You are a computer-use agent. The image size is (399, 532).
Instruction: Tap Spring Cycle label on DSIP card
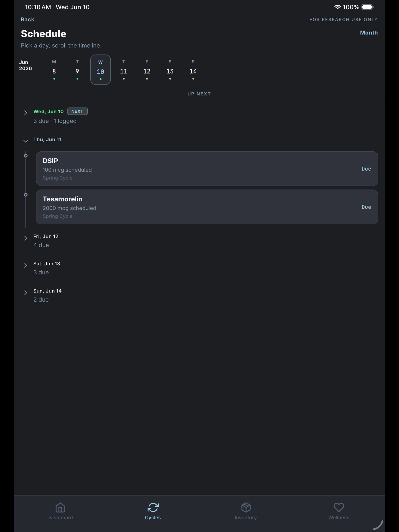[x=57, y=178]
